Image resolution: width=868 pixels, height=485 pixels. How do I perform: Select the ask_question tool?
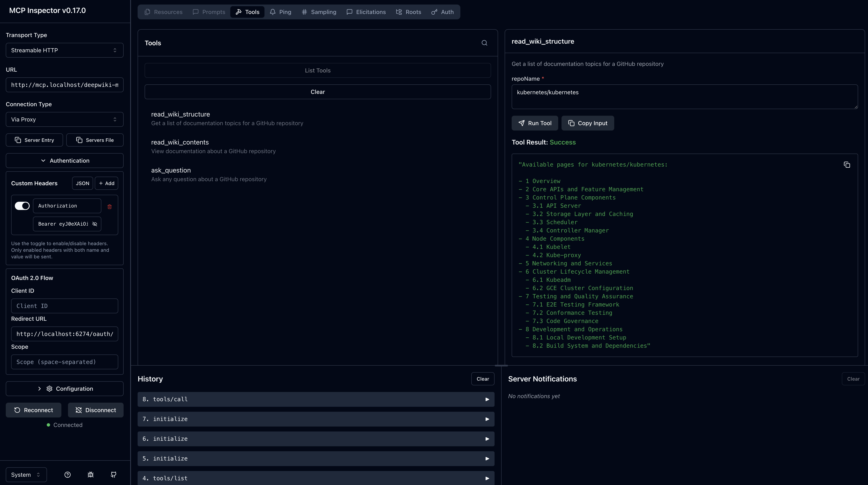(171, 170)
